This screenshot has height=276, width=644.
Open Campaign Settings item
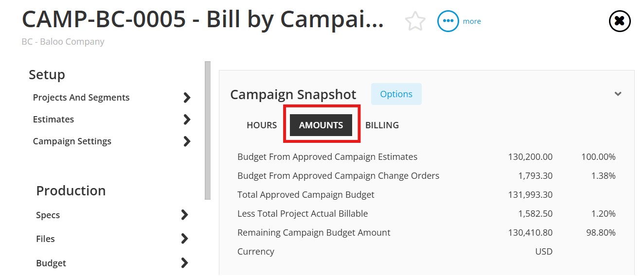pos(72,141)
